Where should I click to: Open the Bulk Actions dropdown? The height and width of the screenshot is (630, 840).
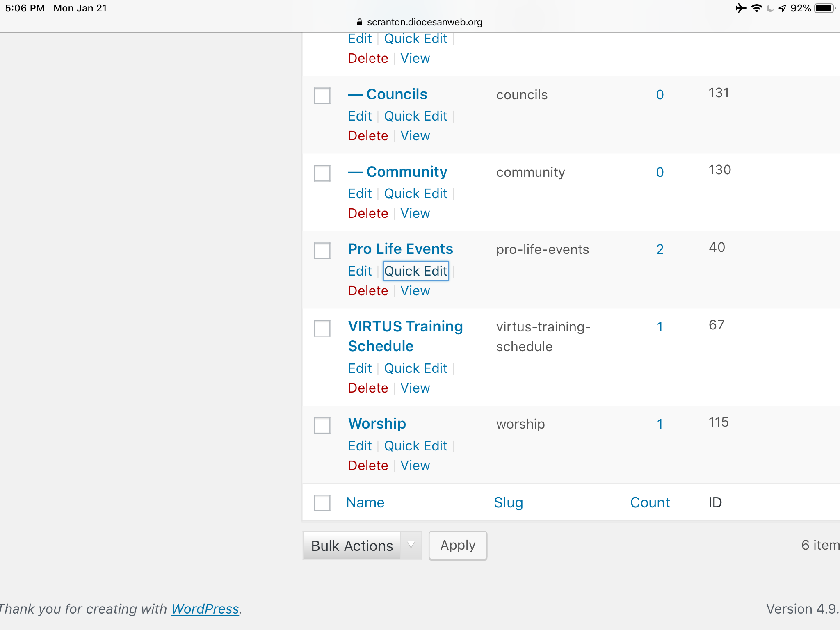coord(353,546)
